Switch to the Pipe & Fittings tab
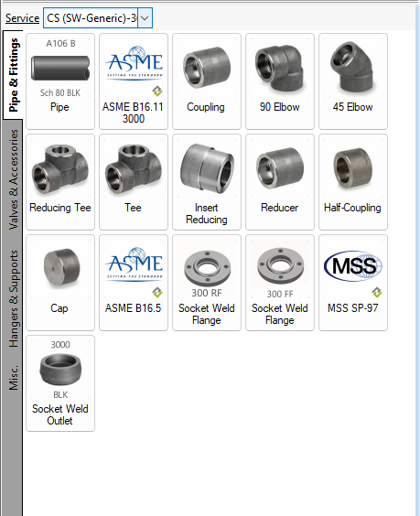 click(x=13, y=75)
